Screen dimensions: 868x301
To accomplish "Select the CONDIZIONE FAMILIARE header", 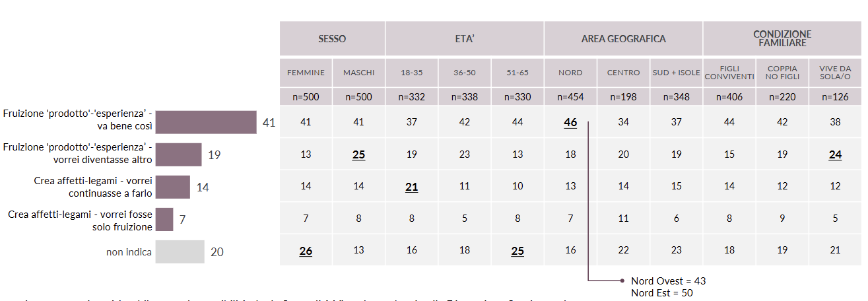I will click(782, 38).
